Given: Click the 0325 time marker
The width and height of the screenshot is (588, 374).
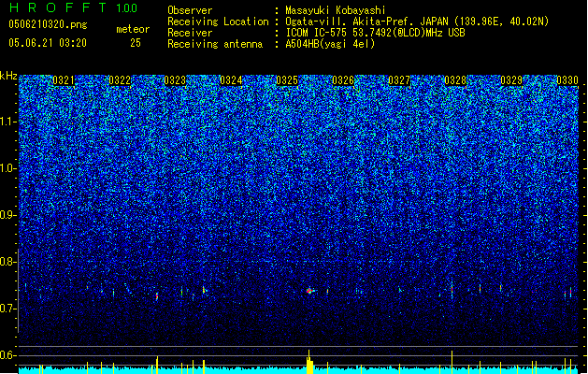Looking at the screenshot, I should point(287,80).
